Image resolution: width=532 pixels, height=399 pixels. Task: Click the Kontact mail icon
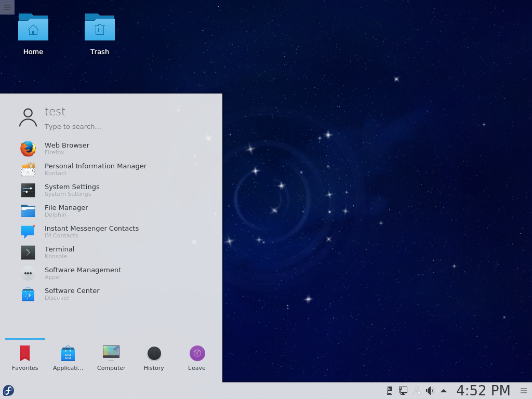coord(28,169)
